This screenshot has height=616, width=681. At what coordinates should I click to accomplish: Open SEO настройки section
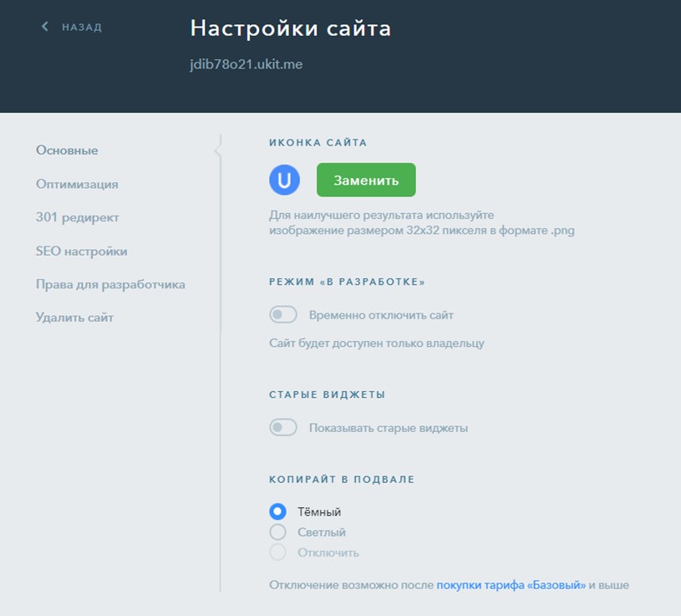82,251
